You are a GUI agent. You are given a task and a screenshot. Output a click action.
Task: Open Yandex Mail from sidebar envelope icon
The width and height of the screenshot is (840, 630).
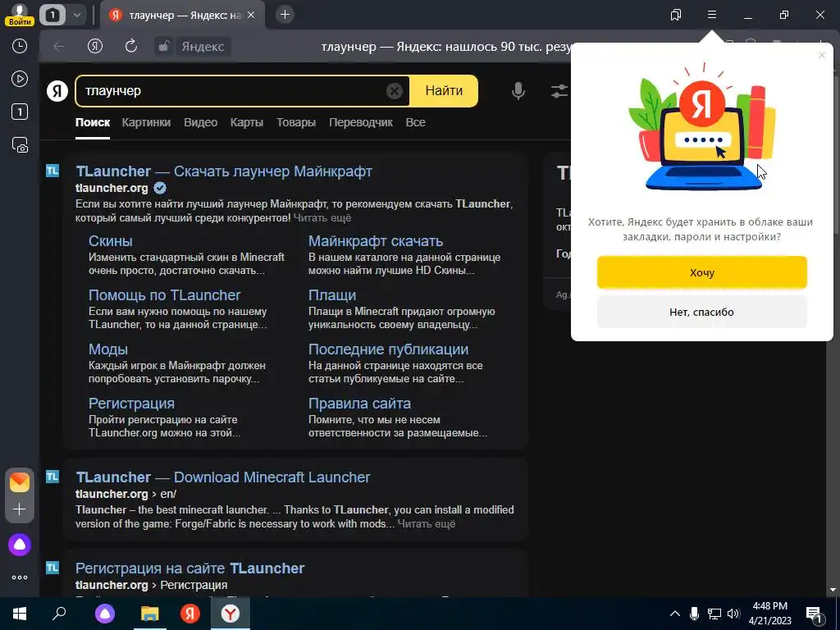click(20, 482)
